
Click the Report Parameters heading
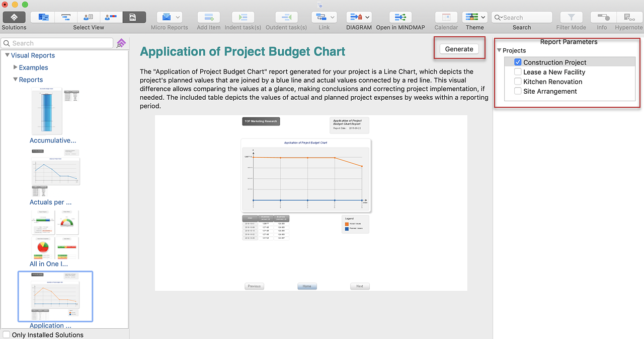(569, 42)
